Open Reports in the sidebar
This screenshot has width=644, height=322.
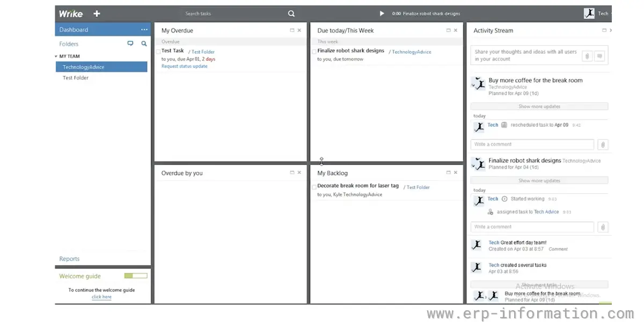[x=69, y=259]
